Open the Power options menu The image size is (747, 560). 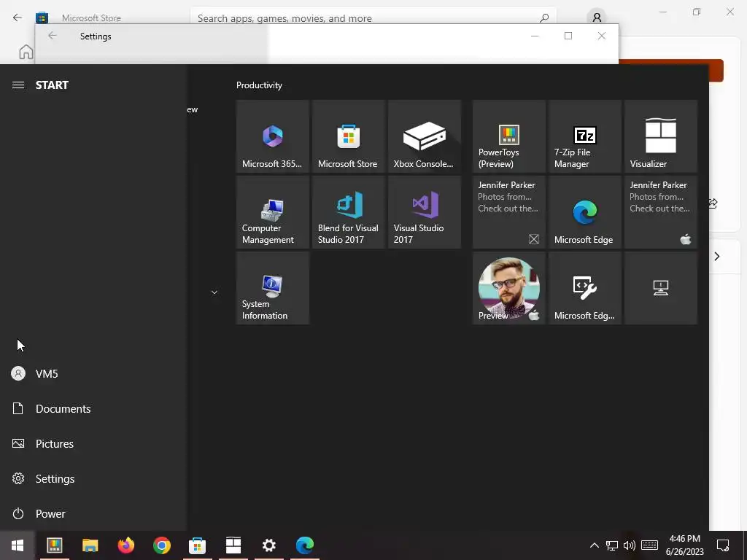pos(93,514)
